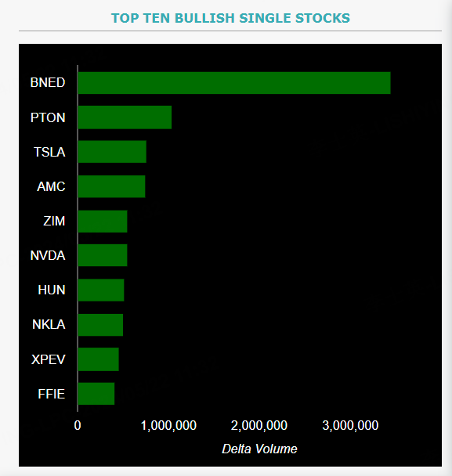Click the FFIE green bar
452x476 pixels.
[x=96, y=394]
